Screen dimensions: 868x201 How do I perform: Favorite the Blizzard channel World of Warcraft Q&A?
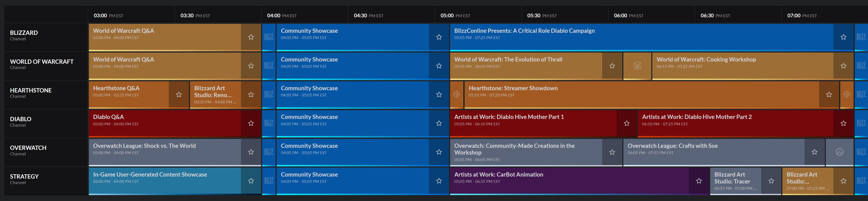(x=251, y=37)
